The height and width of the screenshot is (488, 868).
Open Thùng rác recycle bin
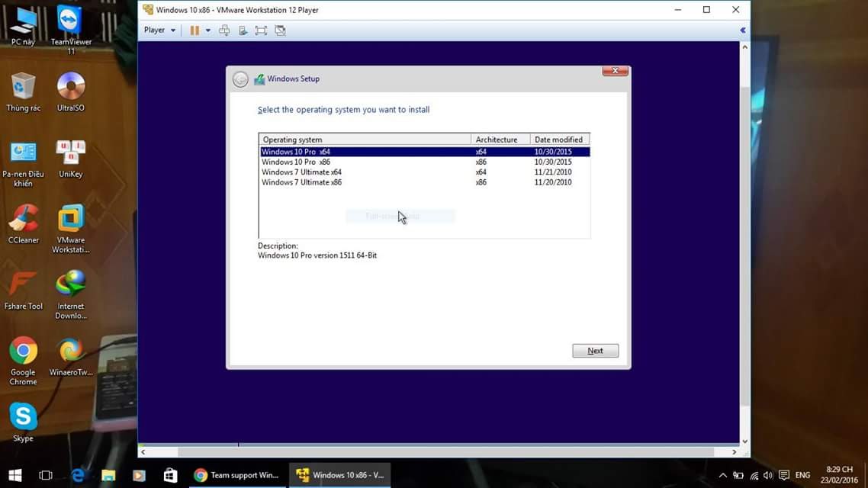tap(23, 91)
